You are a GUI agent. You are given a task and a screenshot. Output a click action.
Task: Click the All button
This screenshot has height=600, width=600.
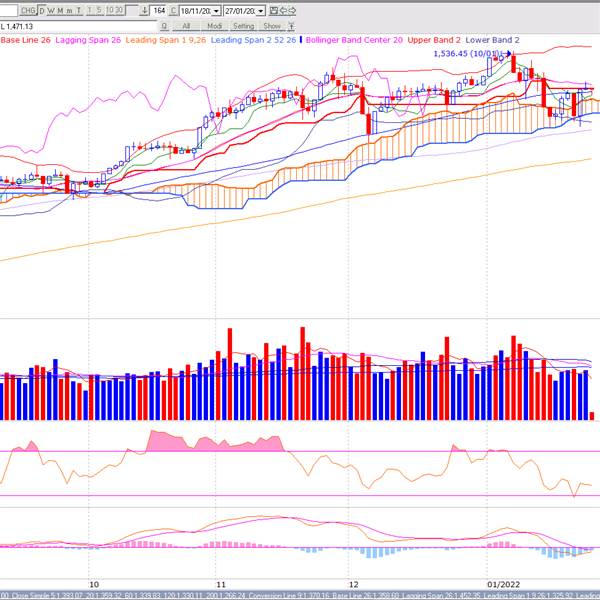tap(186, 26)
